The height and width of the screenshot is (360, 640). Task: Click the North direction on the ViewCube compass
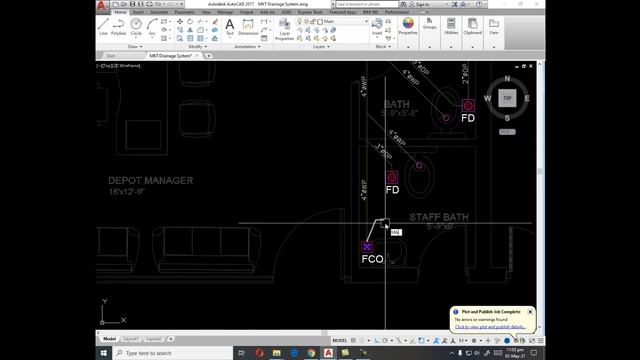pyautogui.click(x=507, y=78)
